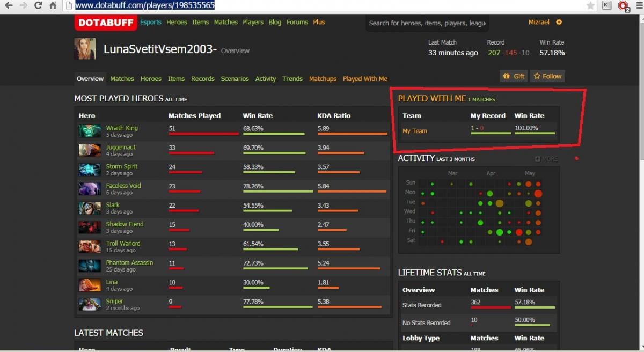The image size is (644, 352).
Task: Click the Most Played Heroes heading
Action: click(130, 99)
